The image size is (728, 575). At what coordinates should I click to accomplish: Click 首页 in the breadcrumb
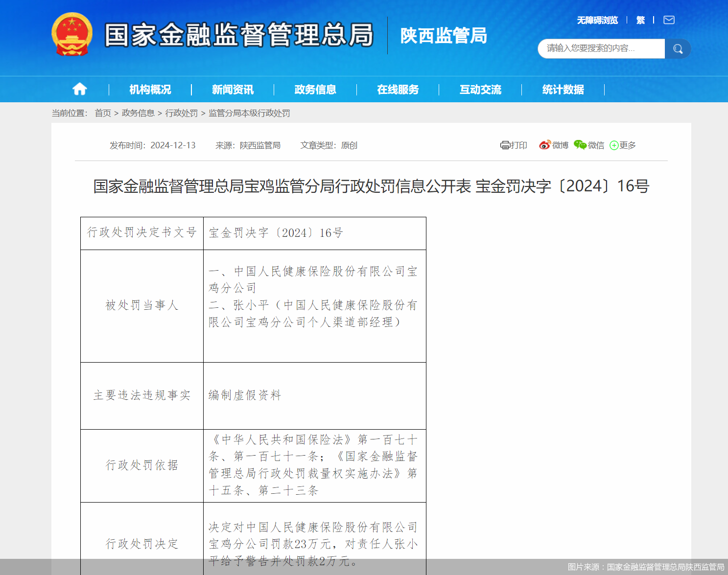[x=103, y=113]
